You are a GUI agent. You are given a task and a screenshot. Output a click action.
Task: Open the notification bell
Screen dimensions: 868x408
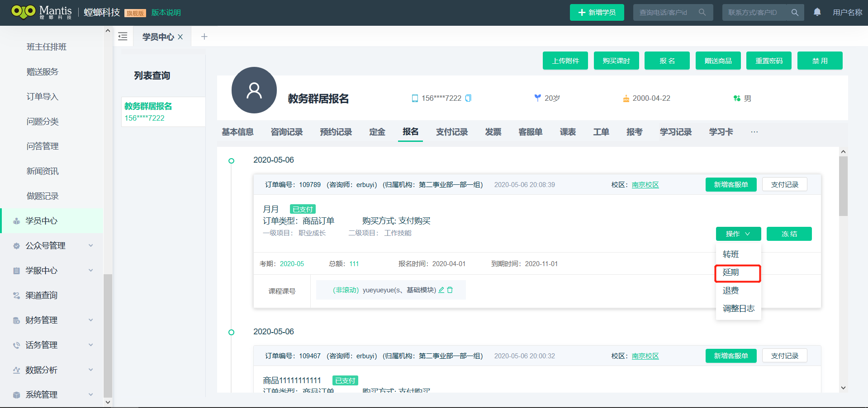point(817,12)
